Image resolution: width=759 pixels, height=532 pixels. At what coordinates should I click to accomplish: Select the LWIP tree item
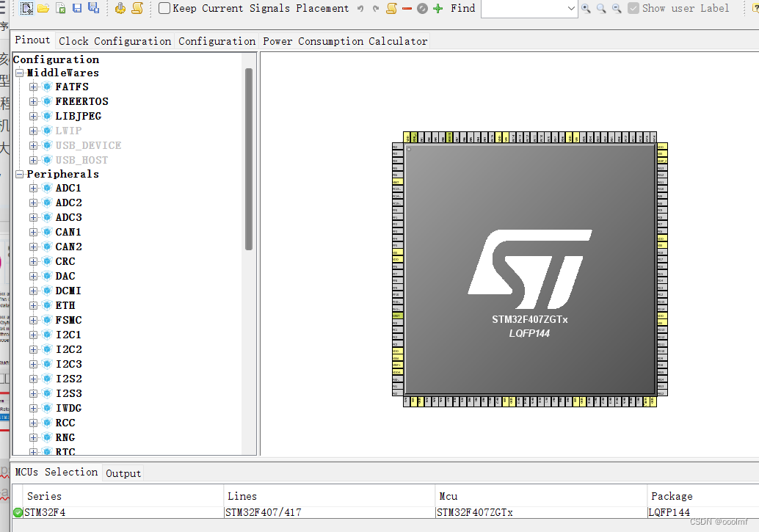click(68, 131)
